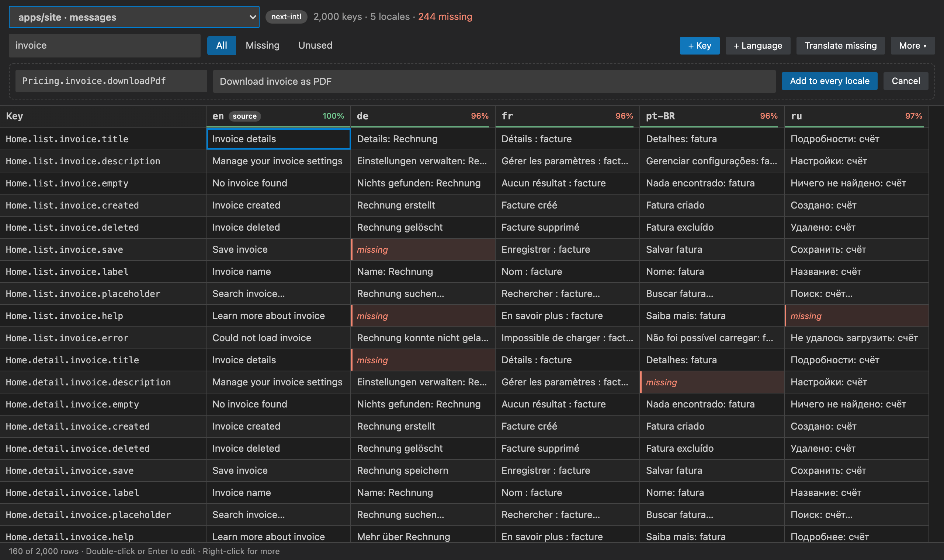The image size is (944, 560).
Task: Select 'Mehr über Rechnung' cell
Action: 423,535
